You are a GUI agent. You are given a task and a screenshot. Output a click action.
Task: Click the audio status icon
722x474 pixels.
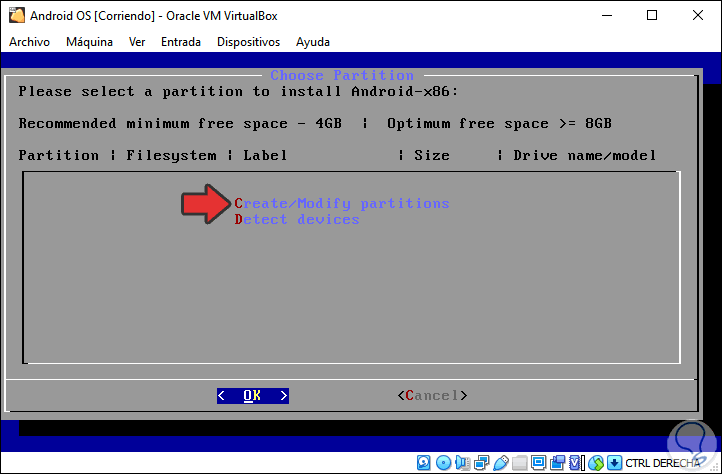[462, 462]
